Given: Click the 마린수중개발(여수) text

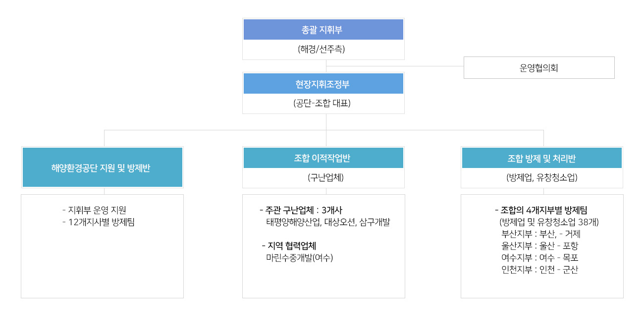Looking at the screenshot, I should click(299, 258).
